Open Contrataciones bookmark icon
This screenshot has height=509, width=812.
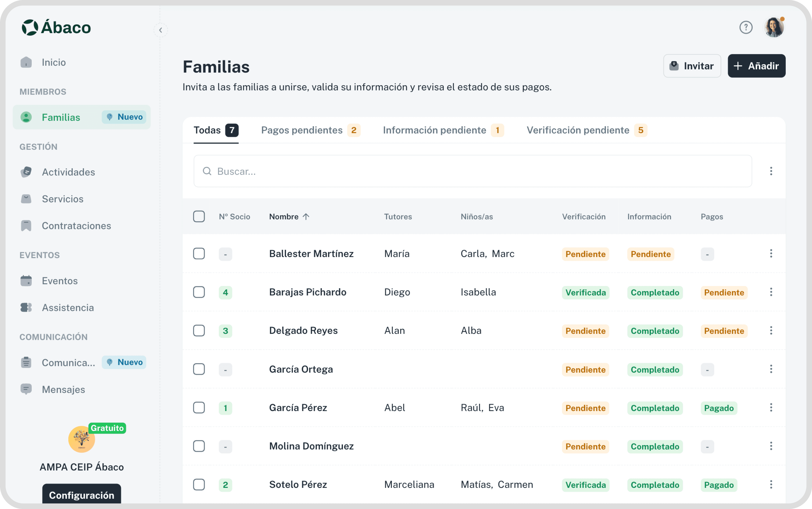(x=26, y=226)
